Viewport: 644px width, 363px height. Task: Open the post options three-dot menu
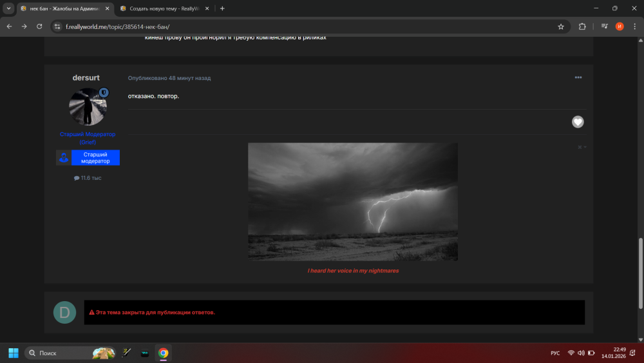[578, 77]
